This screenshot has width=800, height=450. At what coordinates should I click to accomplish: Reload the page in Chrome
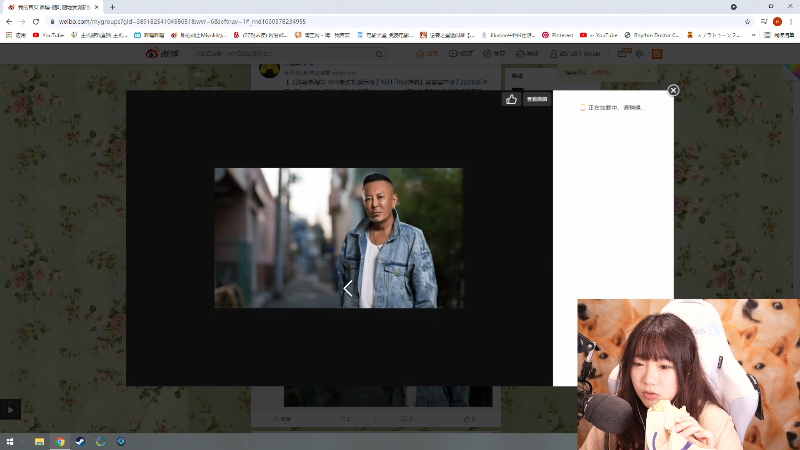click(x=36, y=21)
